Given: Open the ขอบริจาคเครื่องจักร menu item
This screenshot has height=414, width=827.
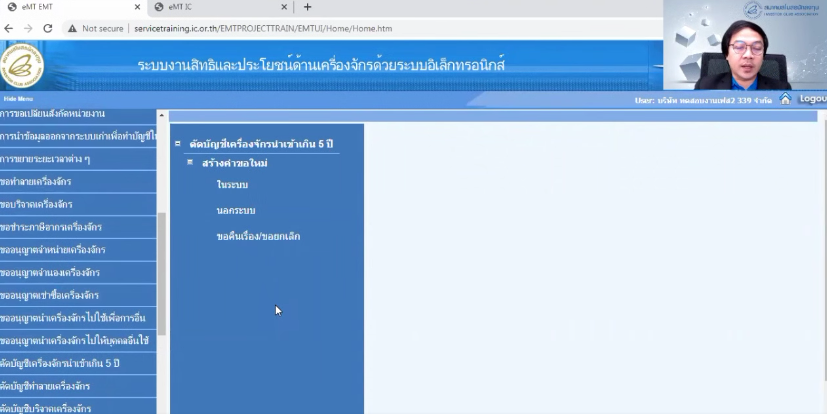Looking at the screenshot, I should pyautogui.click(x=78, y=204).
